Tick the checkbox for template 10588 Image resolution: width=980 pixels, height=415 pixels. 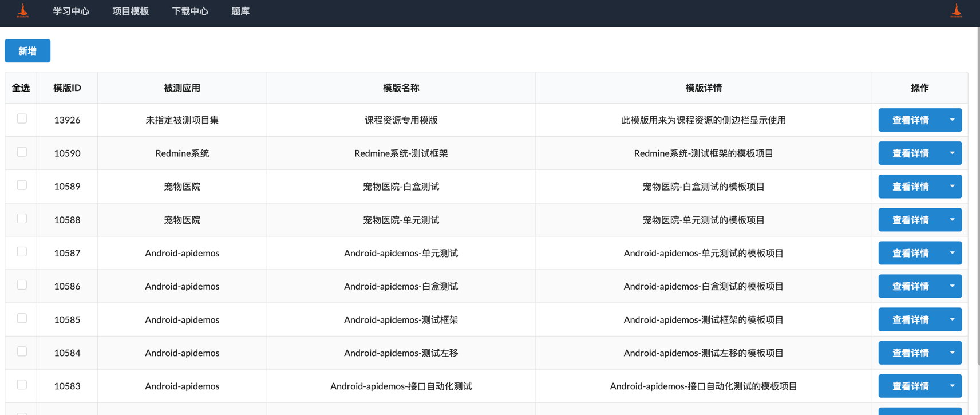coord(22,218)
